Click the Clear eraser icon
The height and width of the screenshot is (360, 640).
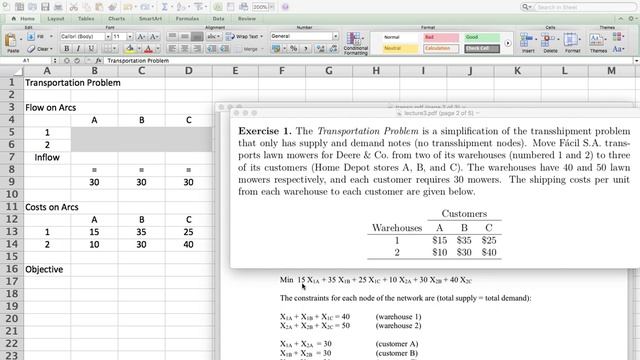[31, 49]
